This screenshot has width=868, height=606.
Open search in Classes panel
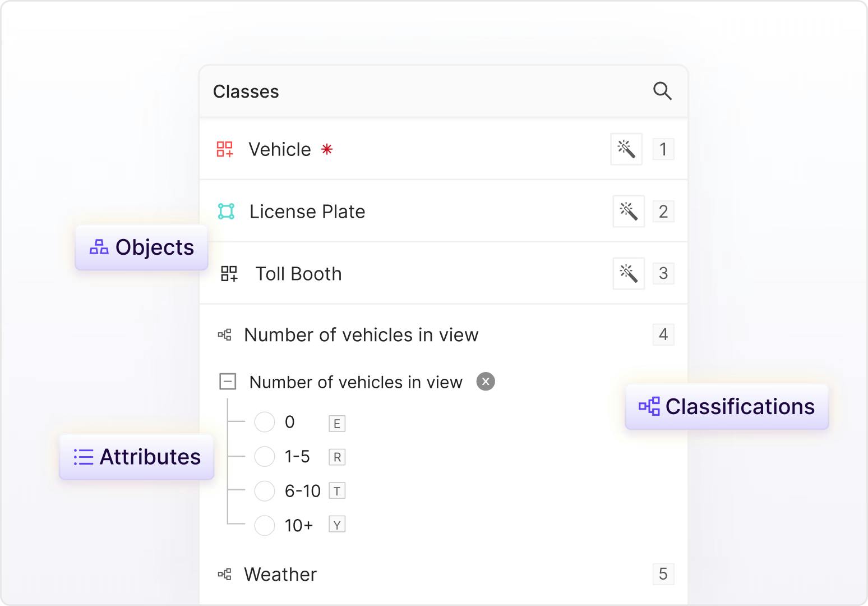[x=662, y=91]
